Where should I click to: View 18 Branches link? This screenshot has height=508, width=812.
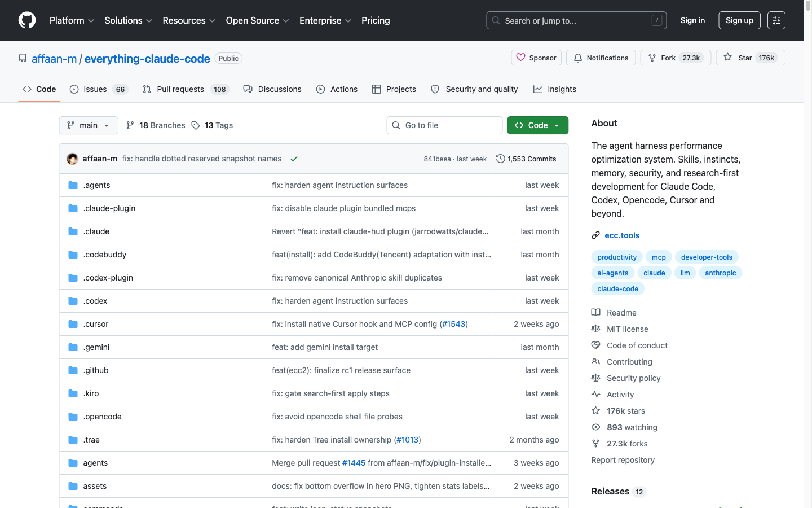[x=156, y=125]
